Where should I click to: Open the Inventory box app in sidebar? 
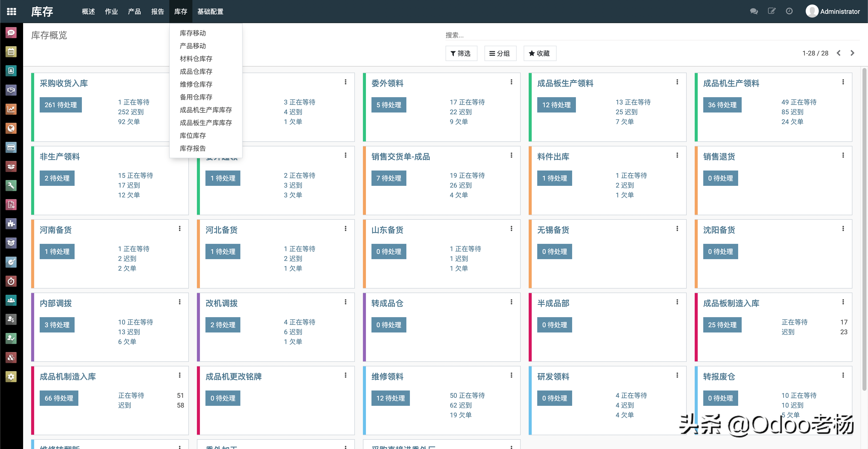11,166
